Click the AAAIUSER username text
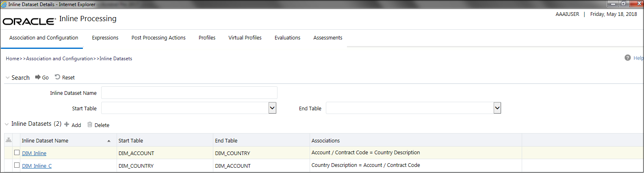Viewport: 644px width, 173px height. tap(567, 14)
